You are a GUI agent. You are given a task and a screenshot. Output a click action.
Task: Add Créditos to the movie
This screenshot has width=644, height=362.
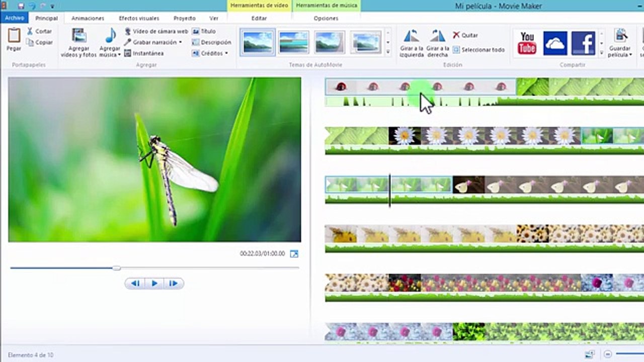click(x=207, y=53)
